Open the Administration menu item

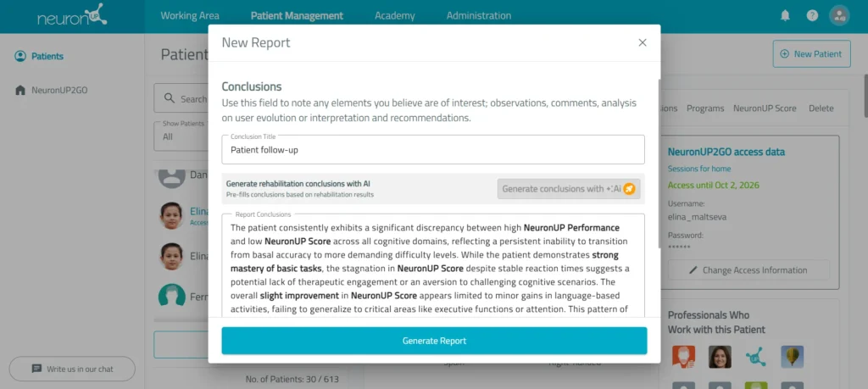point(479,15)
